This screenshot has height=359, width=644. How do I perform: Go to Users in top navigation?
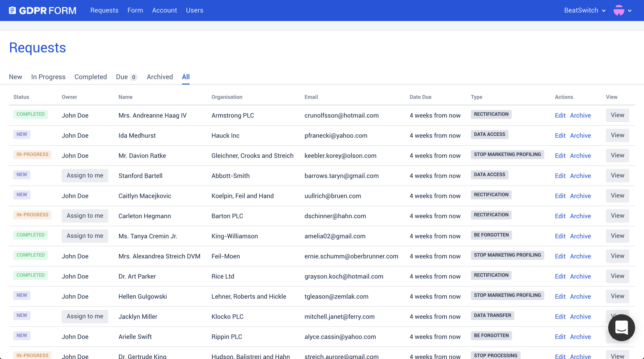click(194, 10)
